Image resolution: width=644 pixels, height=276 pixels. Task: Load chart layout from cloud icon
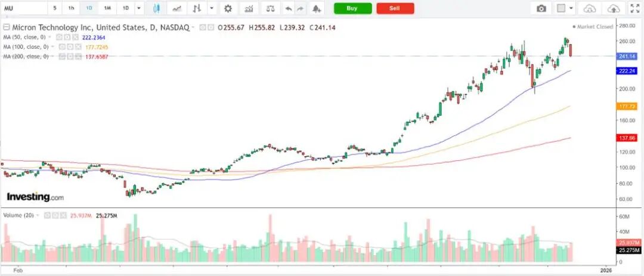589,8
